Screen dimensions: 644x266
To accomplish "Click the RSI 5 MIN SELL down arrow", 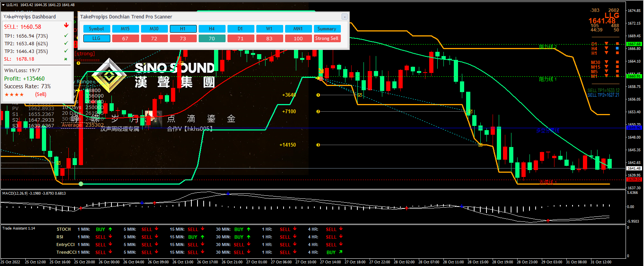I will [x=156, y=236].
